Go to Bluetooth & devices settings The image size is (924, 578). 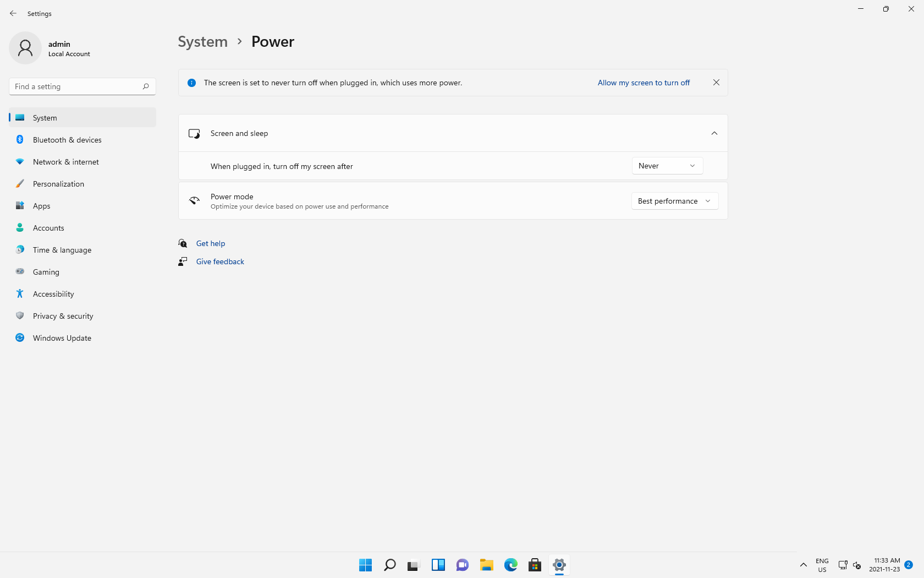tap(67, 140)
